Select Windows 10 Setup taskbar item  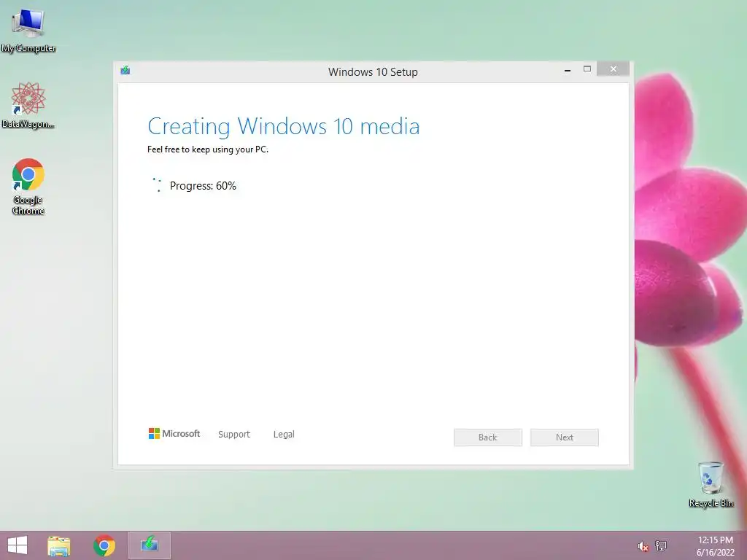click(x=149, y=545)
